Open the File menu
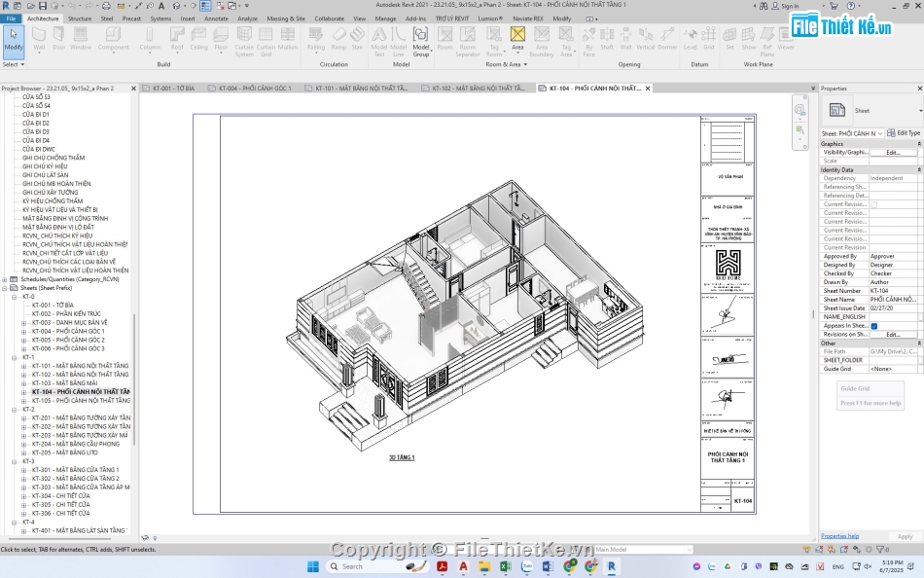924x578 pixels. click(11, 18)
